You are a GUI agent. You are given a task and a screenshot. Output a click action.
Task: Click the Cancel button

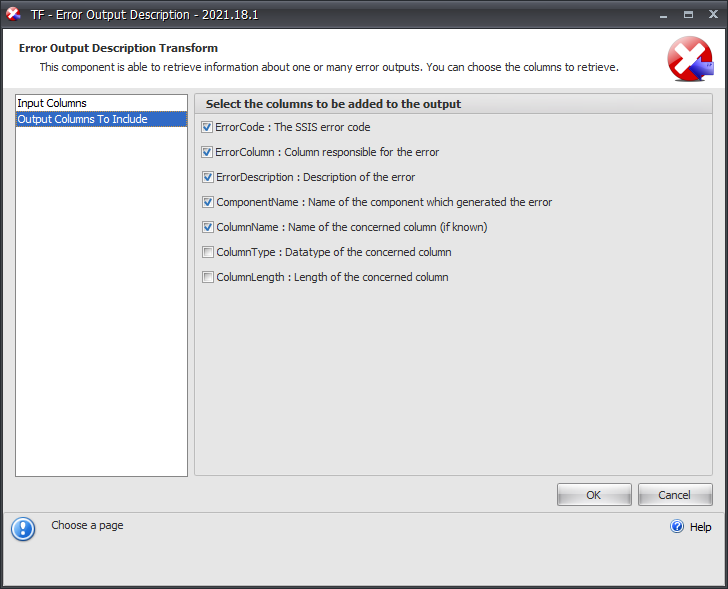pos(675,495)
